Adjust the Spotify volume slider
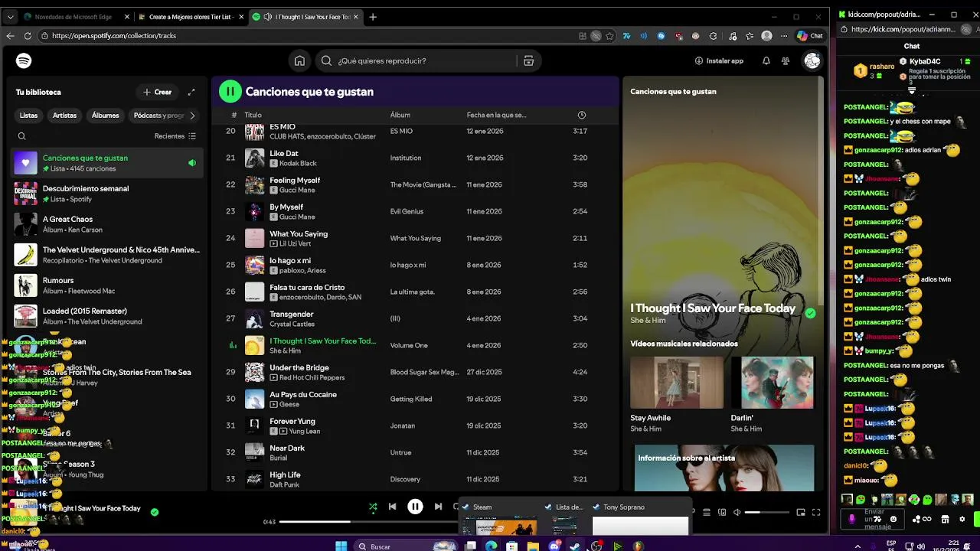This screenshot has height=551, width=980. click(x=767, y=512)
